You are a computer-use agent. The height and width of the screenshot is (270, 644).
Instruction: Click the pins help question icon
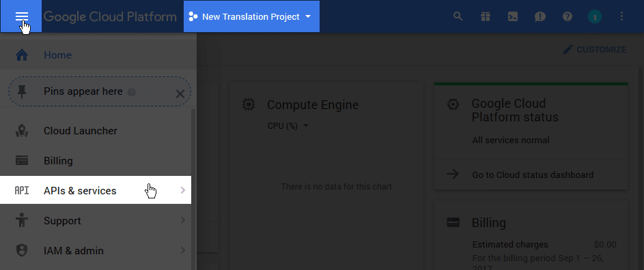coord(131,92)
